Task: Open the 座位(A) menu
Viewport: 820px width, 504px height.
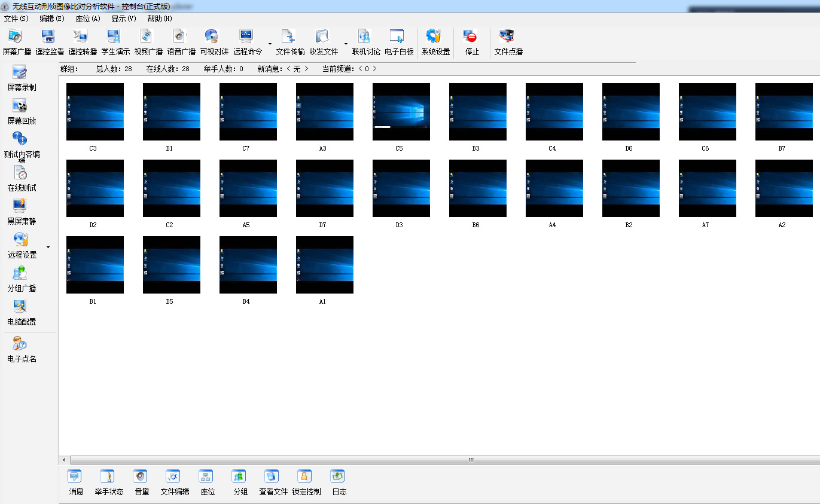Action: click(x=88, y=19)
